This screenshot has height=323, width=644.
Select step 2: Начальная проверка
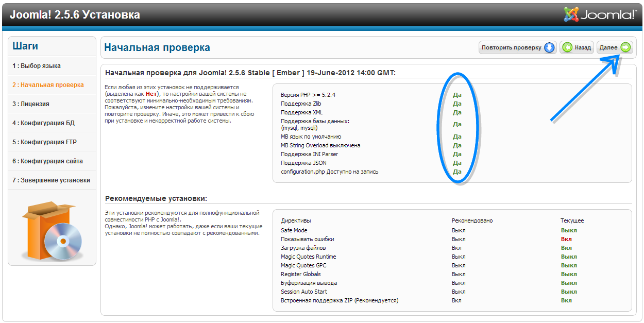pos(48,85)
